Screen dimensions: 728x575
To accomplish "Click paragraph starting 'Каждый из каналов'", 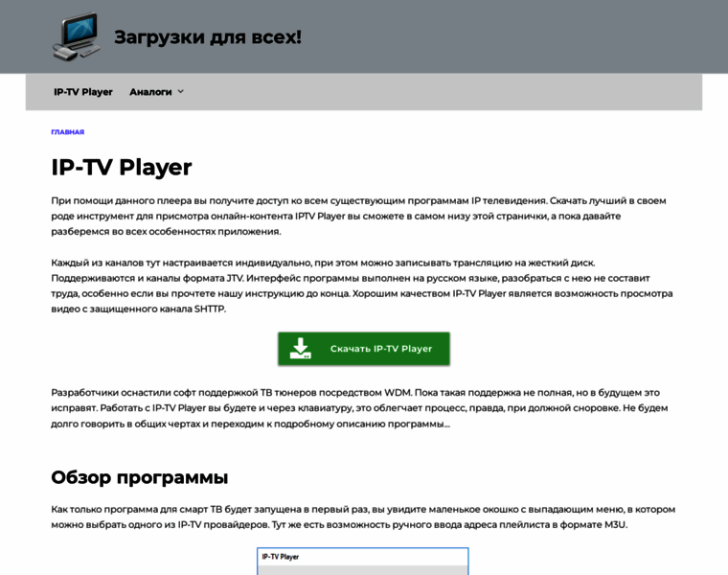I will point(362,286).
